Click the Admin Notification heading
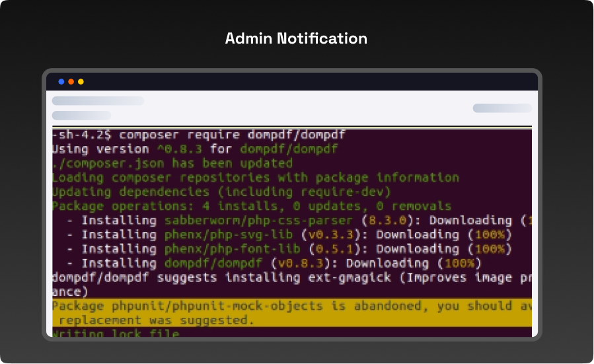This screenshot has height=364, width=594. point(296,38)
